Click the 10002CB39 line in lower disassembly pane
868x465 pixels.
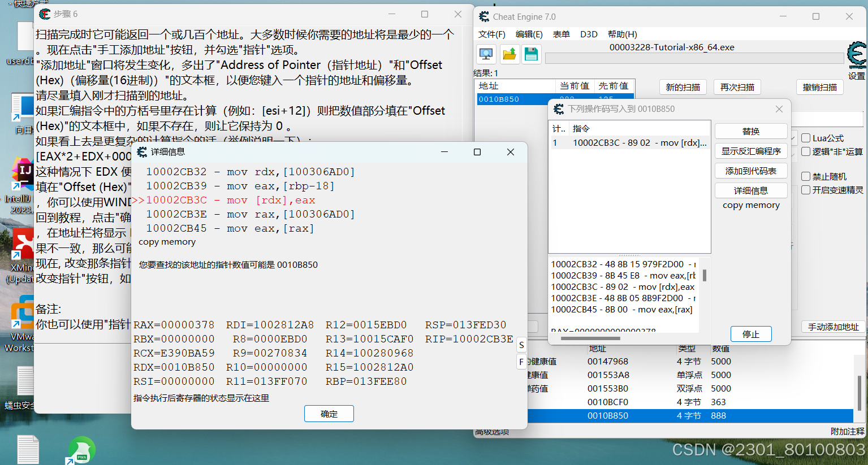[x=623, y=276]
